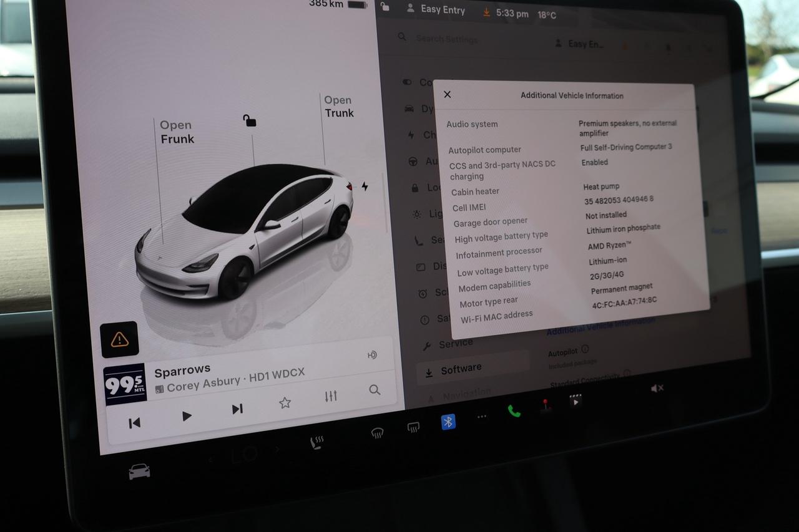Select the Cell IMEI number
The image size is (799, 532).
(619, 200)
